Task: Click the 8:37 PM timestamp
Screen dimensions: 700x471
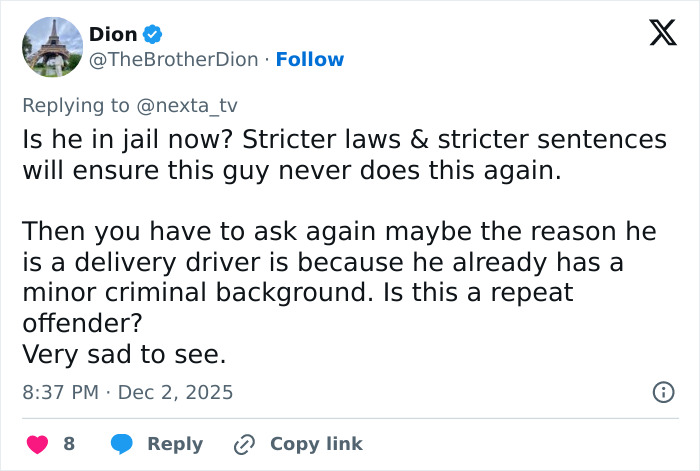Action: point(60,392)
